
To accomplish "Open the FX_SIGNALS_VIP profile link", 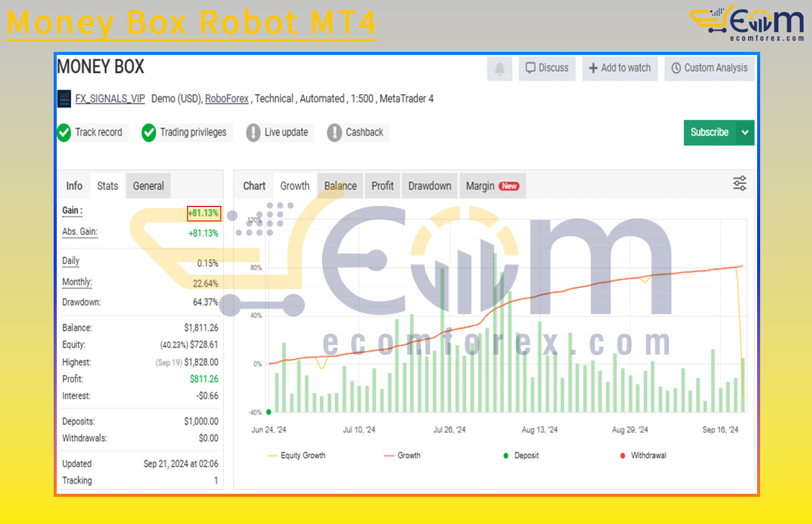I will point(110,98).
